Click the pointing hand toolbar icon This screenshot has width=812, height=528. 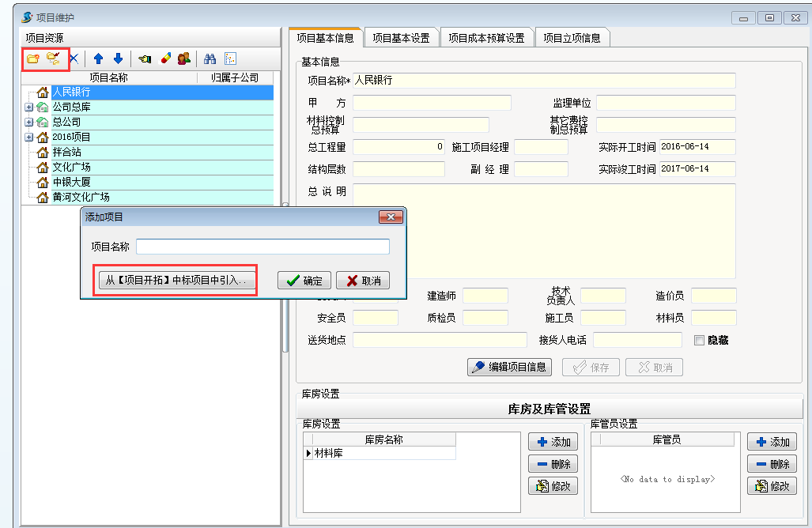pyautogui.click(x=145, y=58)
